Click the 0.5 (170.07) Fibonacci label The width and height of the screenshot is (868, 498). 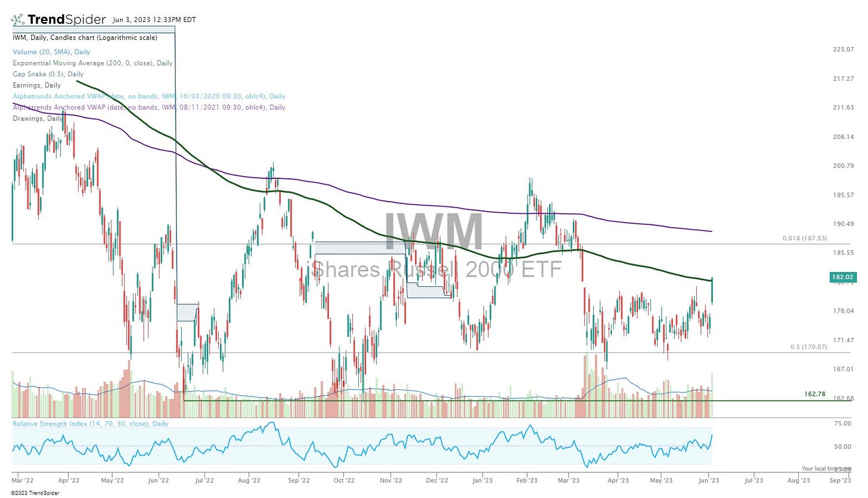(x=808, y=347)
